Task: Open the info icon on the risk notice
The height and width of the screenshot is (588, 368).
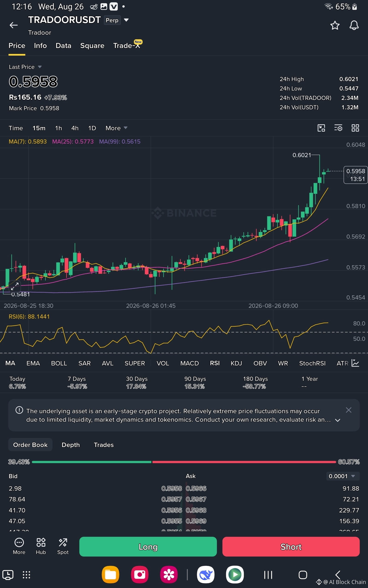Action: click(19, 410)
